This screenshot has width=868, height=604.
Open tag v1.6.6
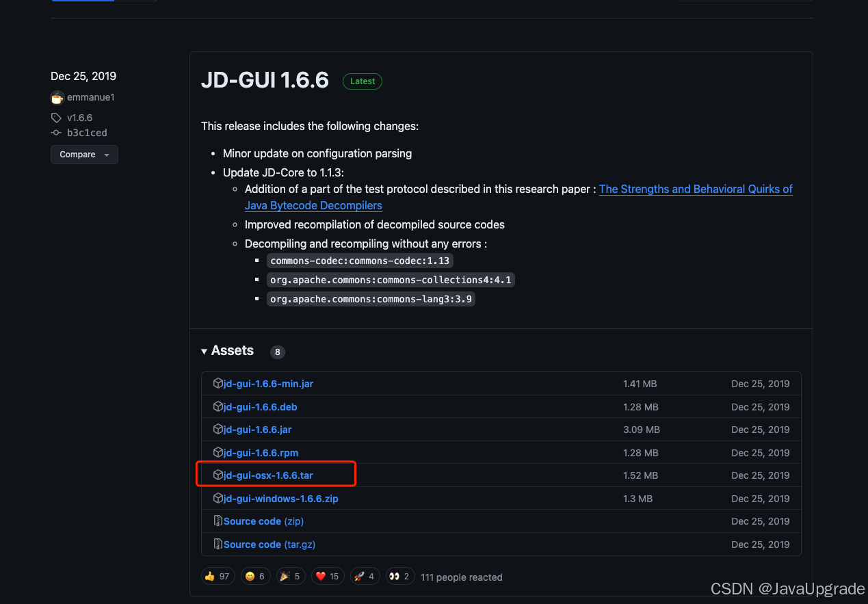pyautogui.click(x=79, y=118)
